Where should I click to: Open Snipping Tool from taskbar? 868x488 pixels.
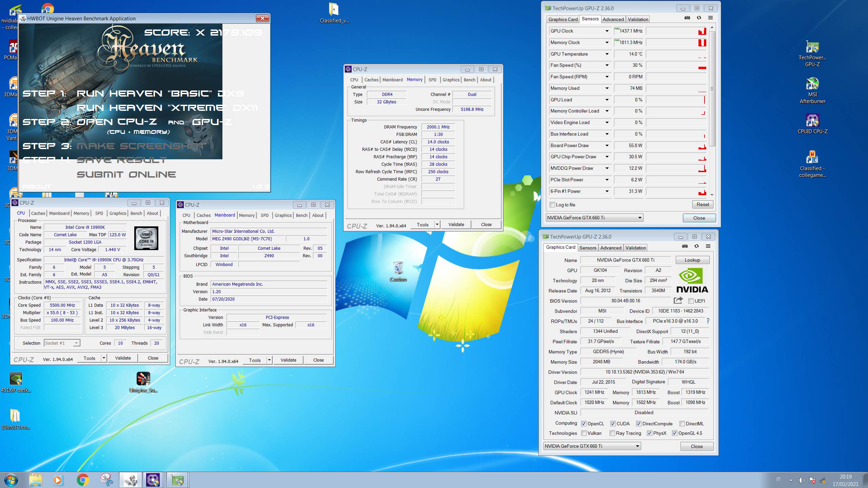106,480
